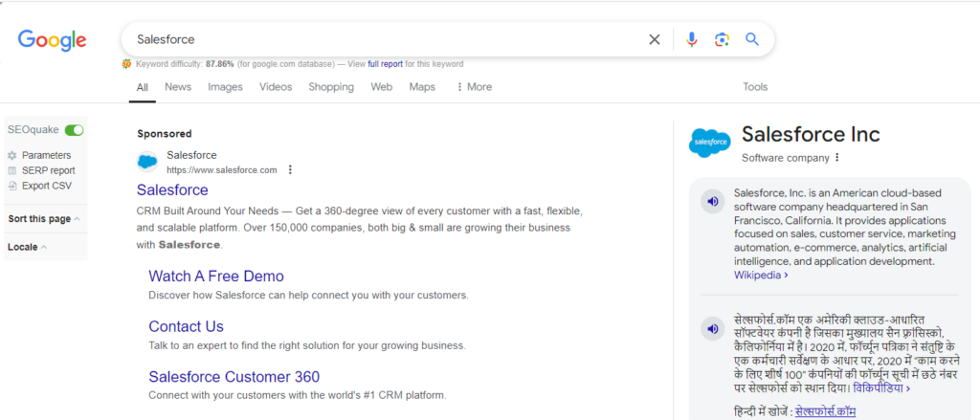Switch to the Maps tab
This screenshot has height=420, width=980.
point(422,87)
